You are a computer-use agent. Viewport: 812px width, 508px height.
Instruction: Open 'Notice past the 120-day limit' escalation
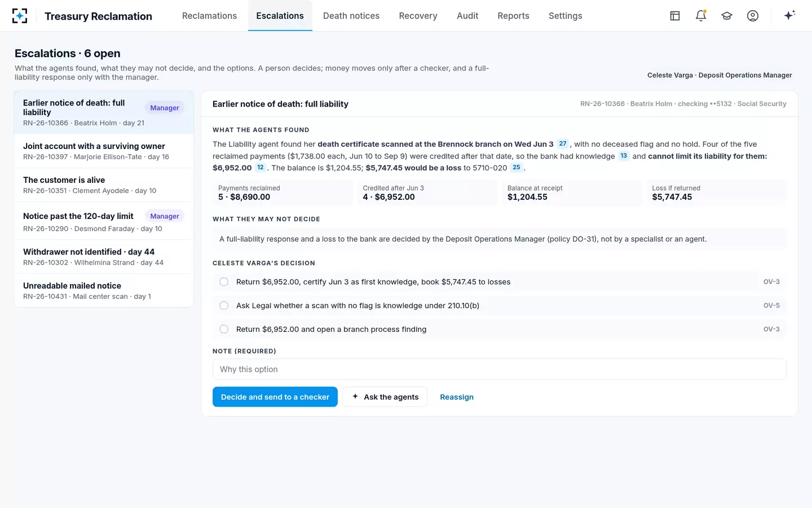tap(104, 221)
